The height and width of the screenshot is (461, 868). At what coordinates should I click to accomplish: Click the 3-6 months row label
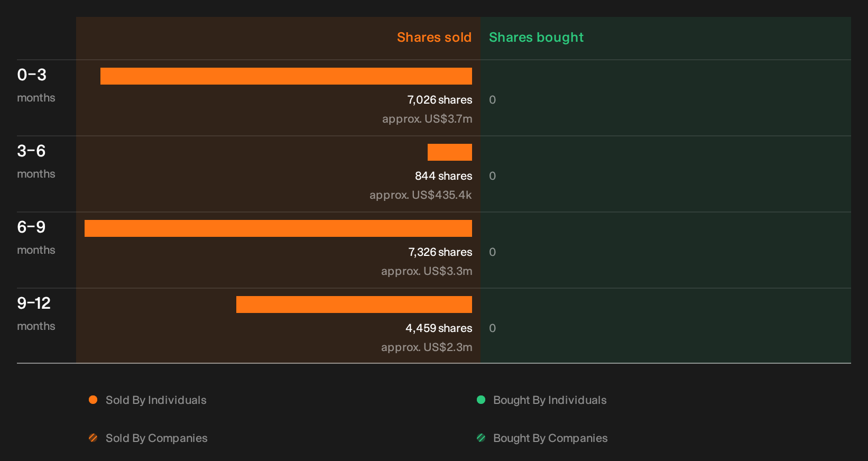click(36, 161)
